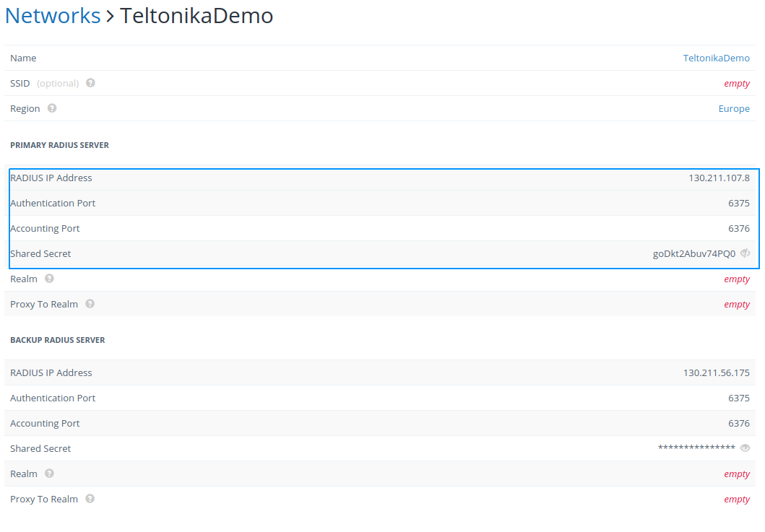Reveal the backup RADIUS shared secret
Image resolution: width=765 pixels, height=532 pixels.
[745, 448]
